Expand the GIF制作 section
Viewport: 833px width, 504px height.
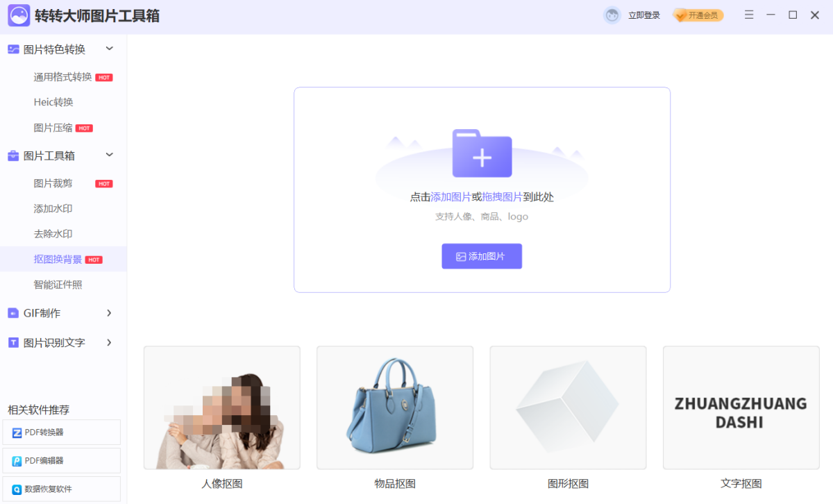tap(109, 313)
